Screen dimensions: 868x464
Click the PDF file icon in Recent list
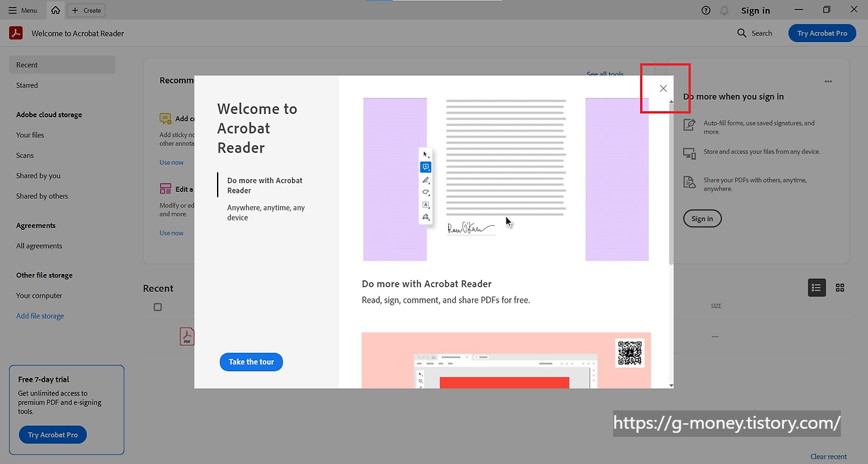pos(186,336)
